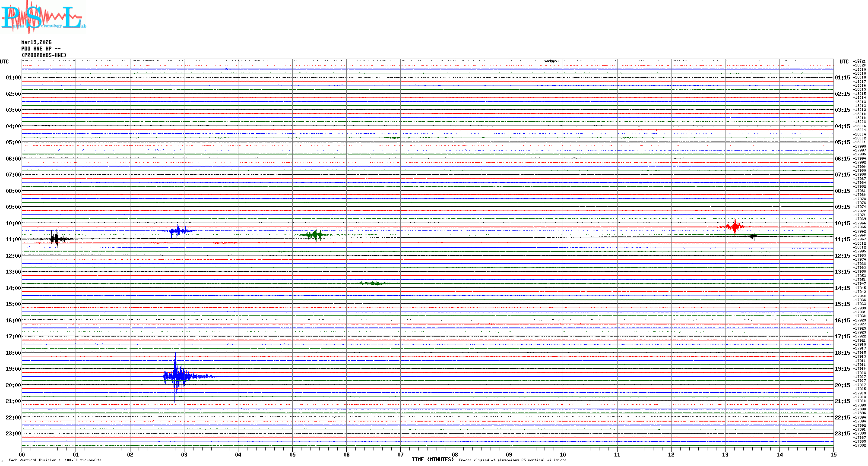Screen dimensions: 868x466
Task: Click the 15 minute tick label at bottom
Action: pyautogui.click(x=833, y=454)
